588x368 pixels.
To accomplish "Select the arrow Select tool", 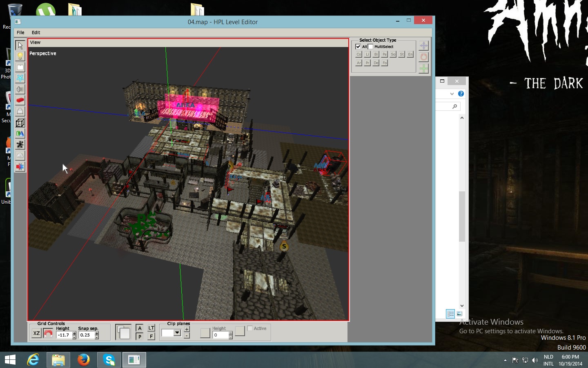I will (20, 45).
